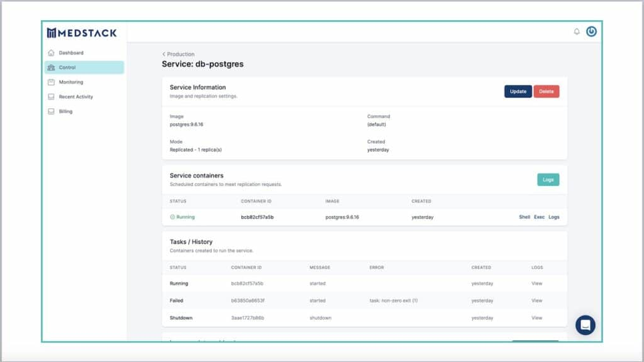Open the chat widget bubble

click(586, 325)
